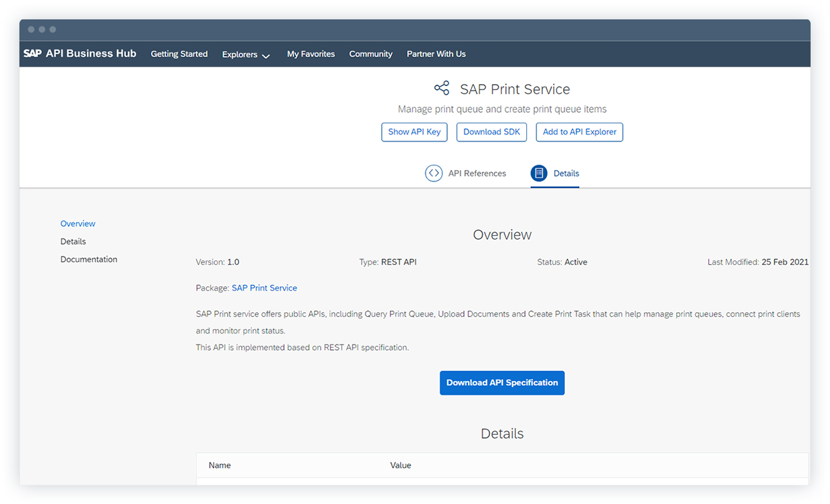Switch to the API References tab
This screenshot has width=830, height=504.
point(477,173)
